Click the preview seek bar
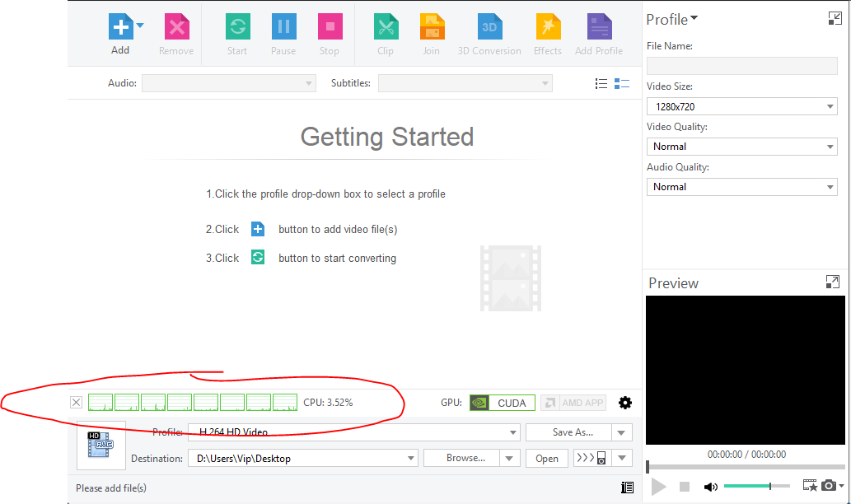This screenshot has height=504, width=851. click(746, 467)
